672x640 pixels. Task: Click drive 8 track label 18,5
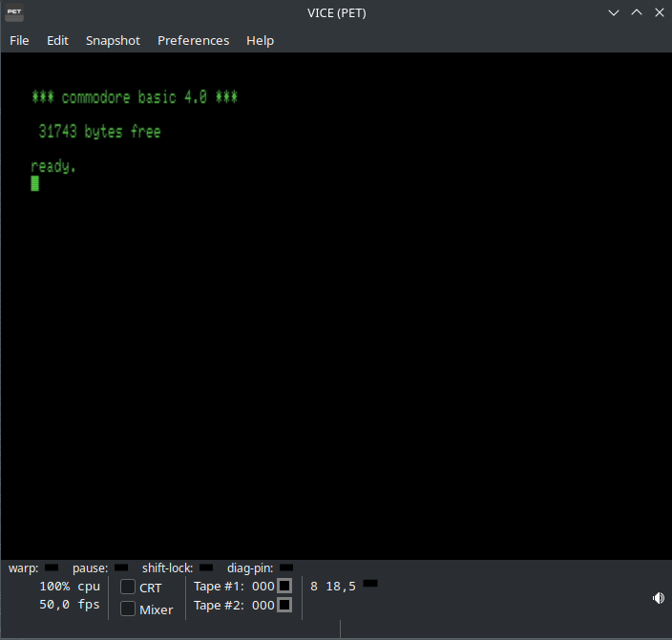coord(341,587)
